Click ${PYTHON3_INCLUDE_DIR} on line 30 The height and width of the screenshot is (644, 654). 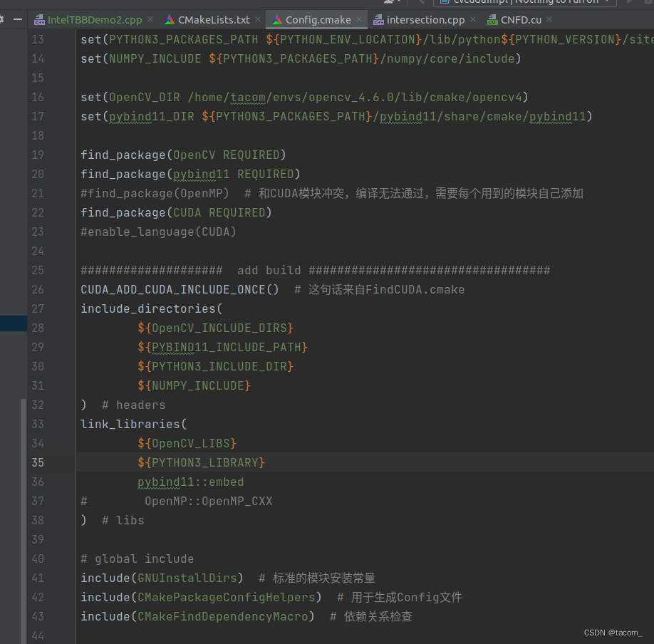[x=216, y=366]
